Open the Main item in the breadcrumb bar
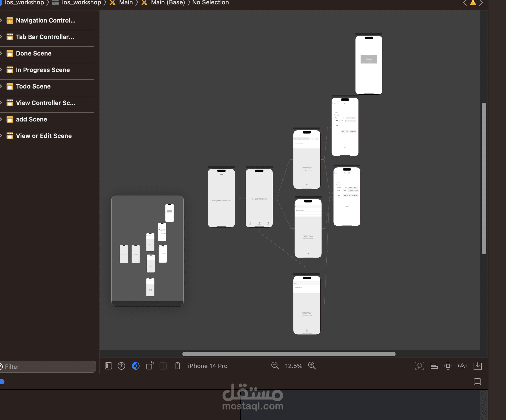This screenshot has height=420, width=506. click(126, 3)
